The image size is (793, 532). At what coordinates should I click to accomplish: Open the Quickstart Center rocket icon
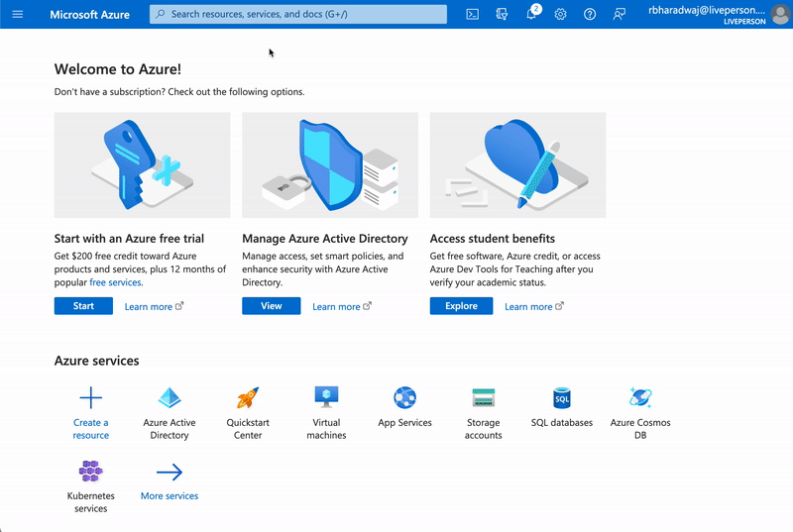[248, 397]
